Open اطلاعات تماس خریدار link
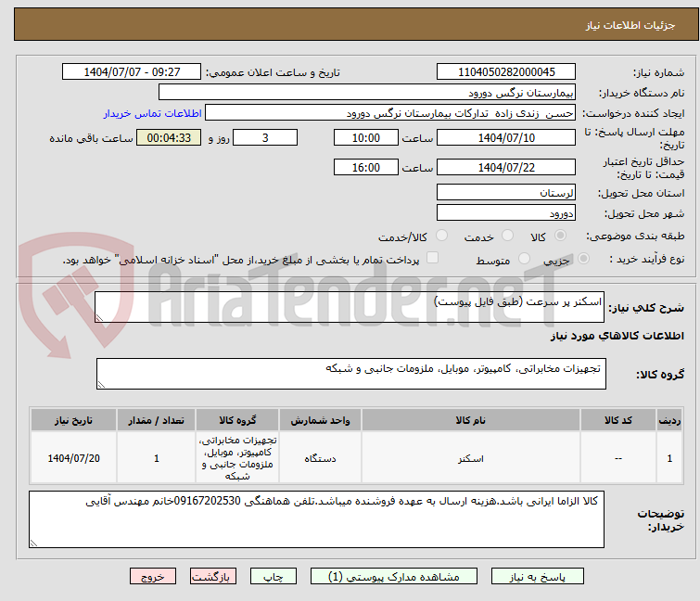Image resolution: width=700 pixels, height=601 pixels. tap(153, 113)
